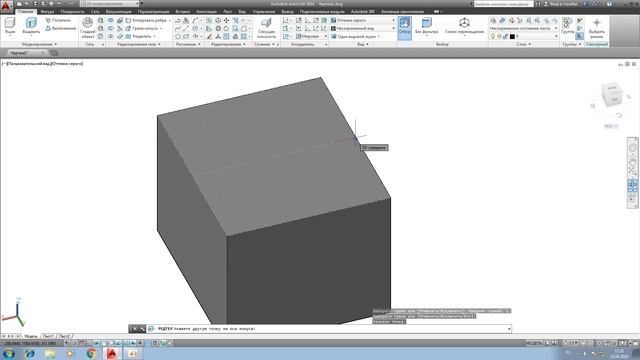Select the Line drawing tool

click(x=186, y=28)
